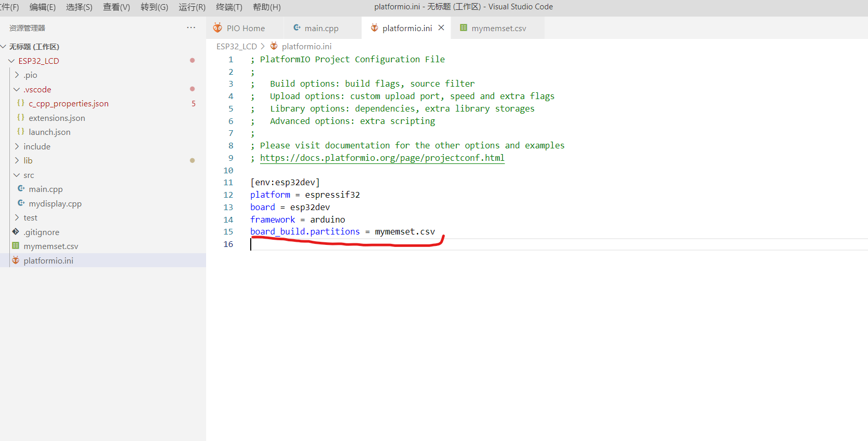Open .gitignore in the explorer
Image resolution: width=868 pixels, height=441 pixels.
(x=41, y=232)
